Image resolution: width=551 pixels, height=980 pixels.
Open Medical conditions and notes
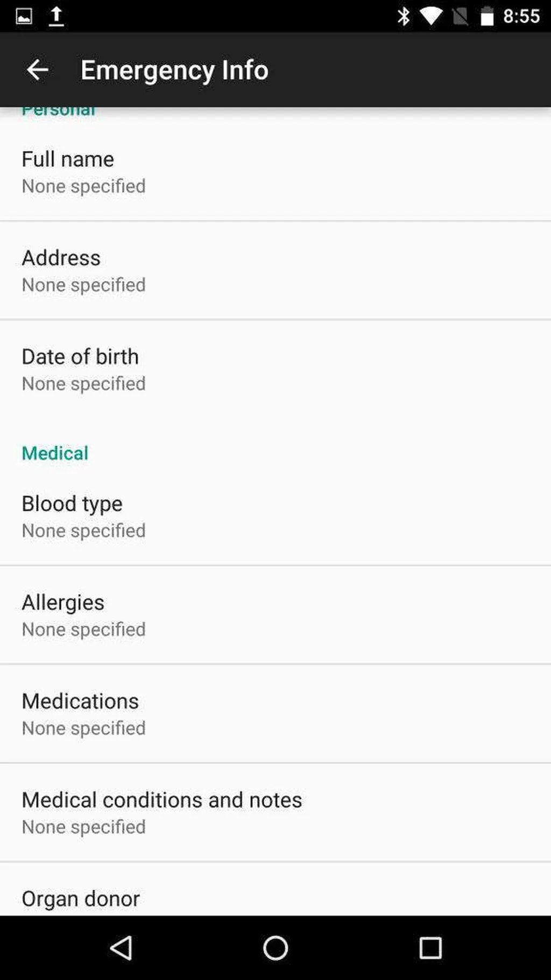click(275, 813)
